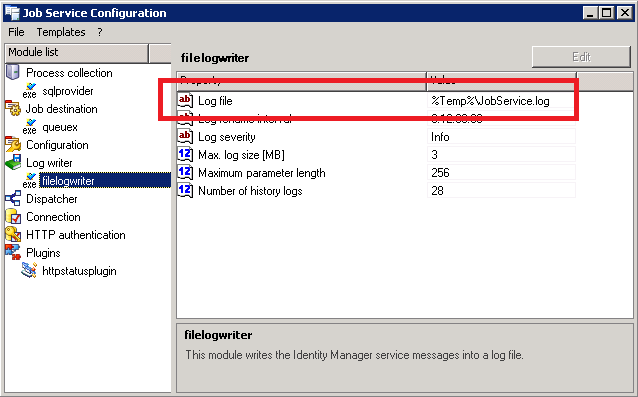
Task: Click the Dispatcher branching icon
Action: click(13, 199)
